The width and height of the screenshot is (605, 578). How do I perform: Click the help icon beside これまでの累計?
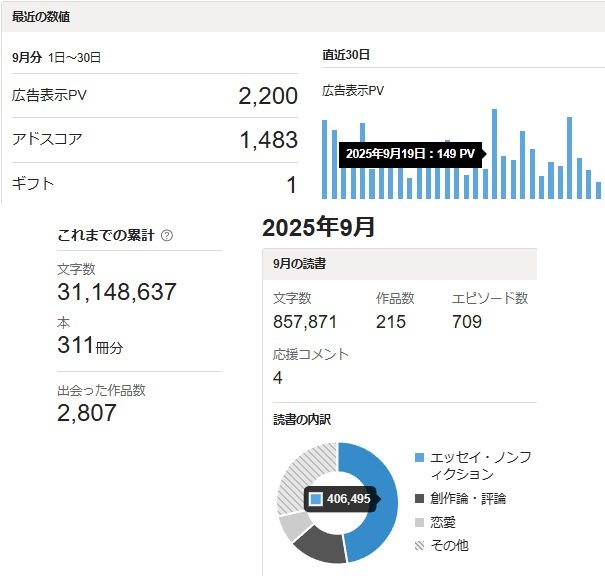(167, 235)
